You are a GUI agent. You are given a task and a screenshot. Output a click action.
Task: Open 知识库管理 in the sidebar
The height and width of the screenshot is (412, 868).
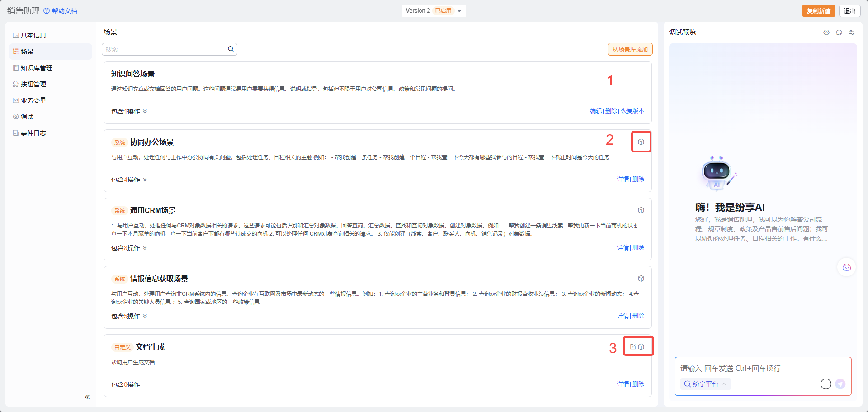pyautogui.click(x=50, y=68)
